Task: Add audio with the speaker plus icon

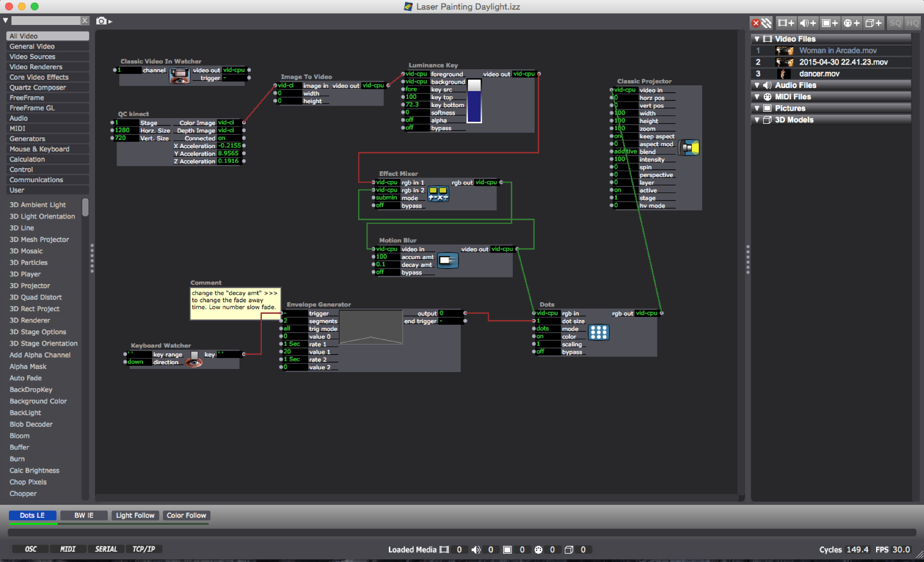Action: (807, 23)
